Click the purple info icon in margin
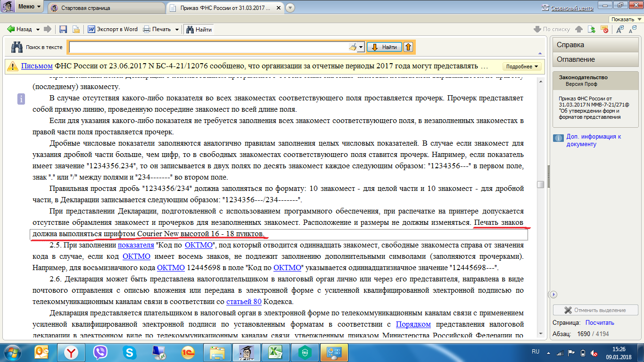644x362 pixels. click(x=21, y=99)
